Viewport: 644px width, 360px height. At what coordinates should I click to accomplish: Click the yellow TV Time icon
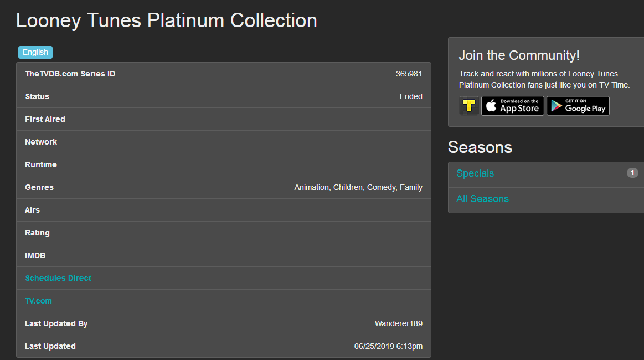tap(469, 106)
